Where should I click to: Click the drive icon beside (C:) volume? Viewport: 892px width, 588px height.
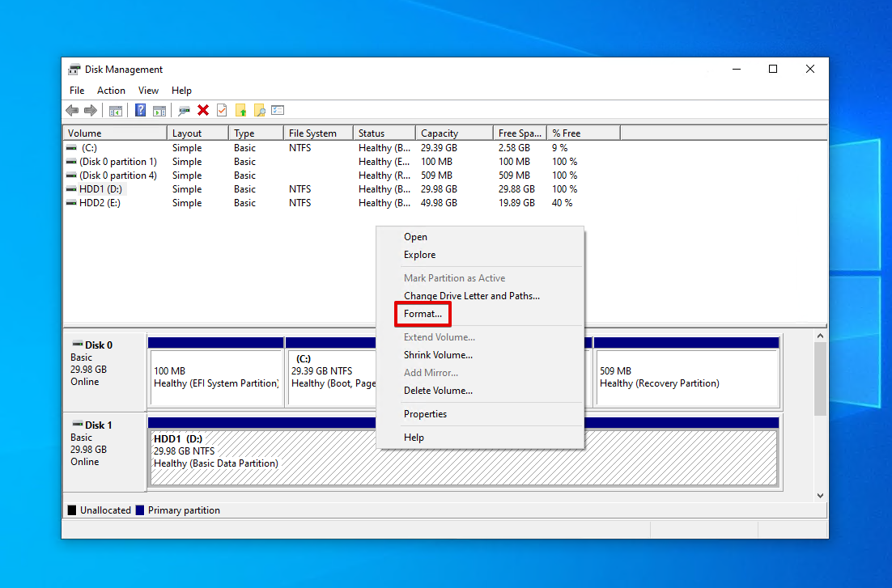point(71,148)
